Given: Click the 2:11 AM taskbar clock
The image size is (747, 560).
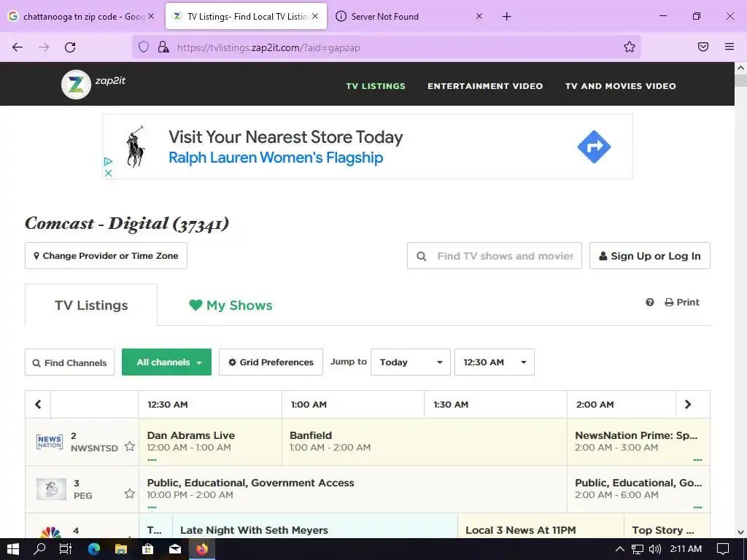Looking at the screenshot, I should click(686, 549).
